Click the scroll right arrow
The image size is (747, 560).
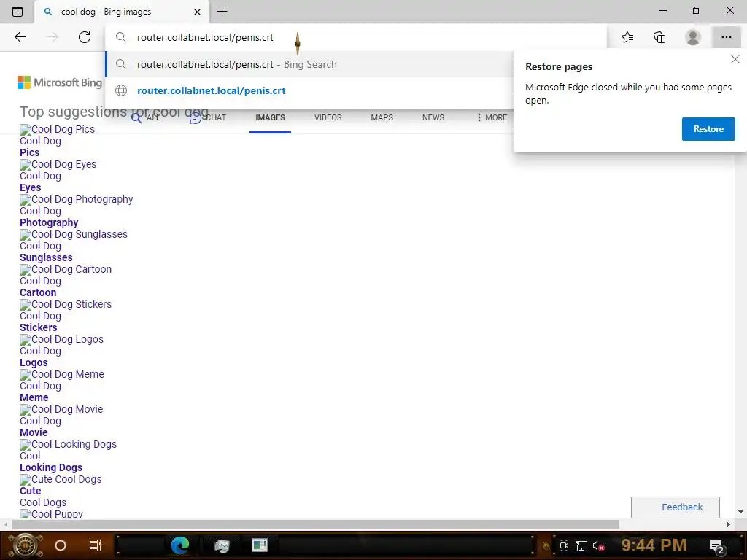tap(729, 524)
